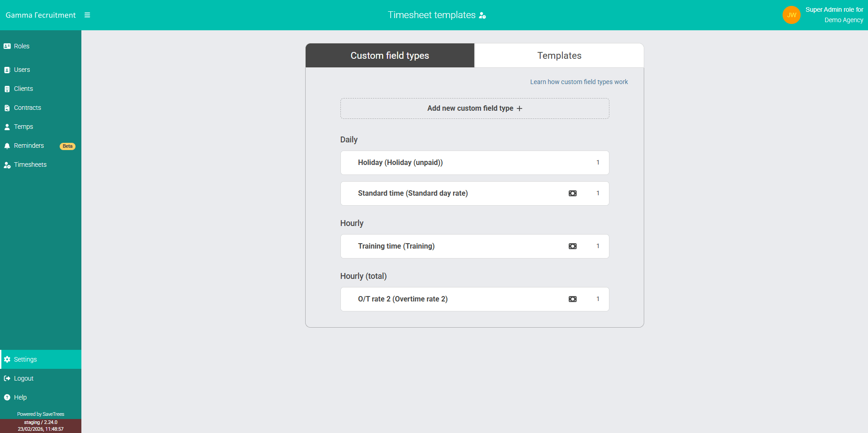Collapse sidebar with hamburger menu icon
Image resolution: width=868 pixels, height=433 pixels.
[87, 15]
